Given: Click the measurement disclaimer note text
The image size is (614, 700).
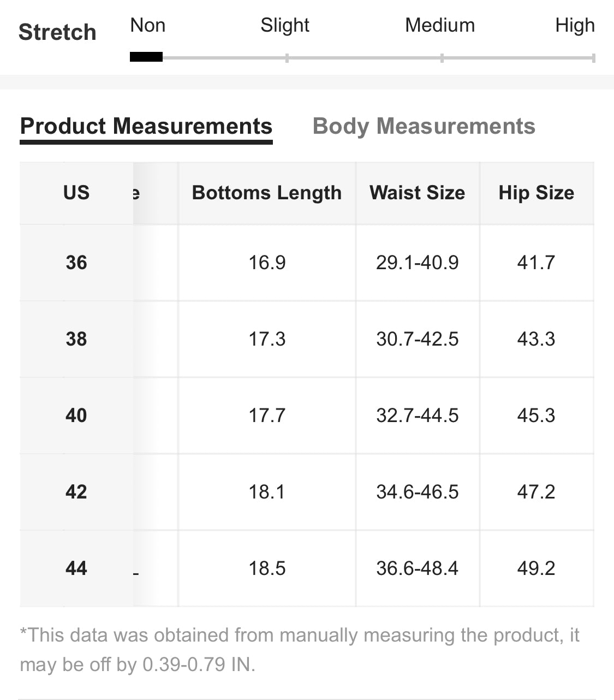Looking at the screenshot, I should (x=299, y=650).
